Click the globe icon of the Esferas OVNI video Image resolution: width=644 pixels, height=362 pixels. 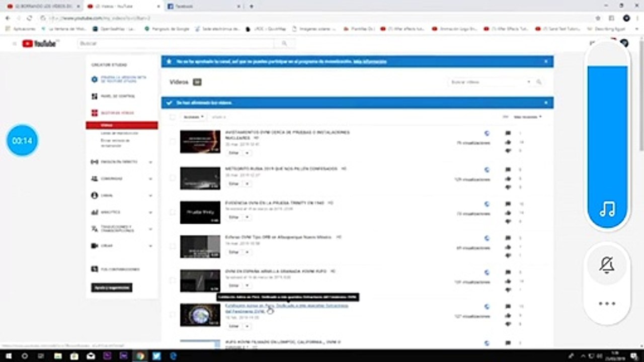coord(487,238)
